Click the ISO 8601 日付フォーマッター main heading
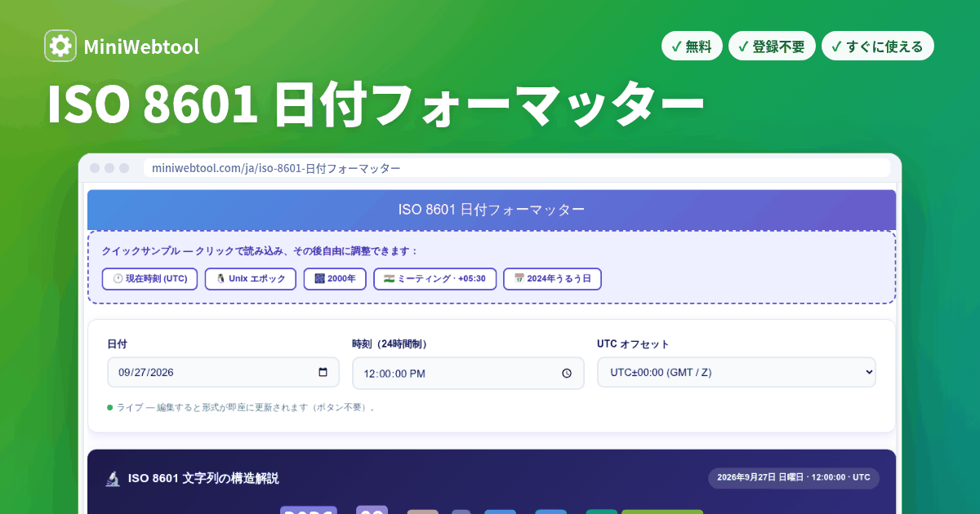The height and width of the screenshot is (514, 980). tap(375, 104)
